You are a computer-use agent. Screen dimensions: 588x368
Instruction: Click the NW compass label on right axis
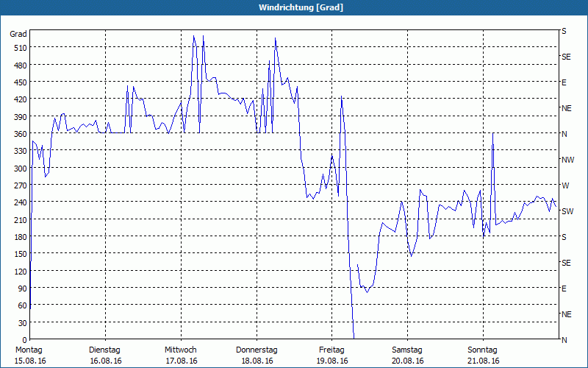[567, 160]
